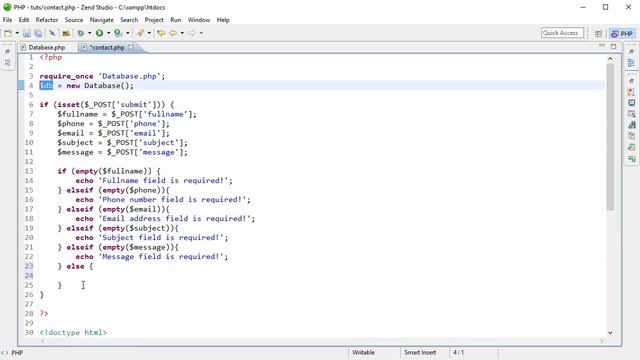640x360 pixels.
Task: Click the Back navigation arrow
Action: coord(173,33)
